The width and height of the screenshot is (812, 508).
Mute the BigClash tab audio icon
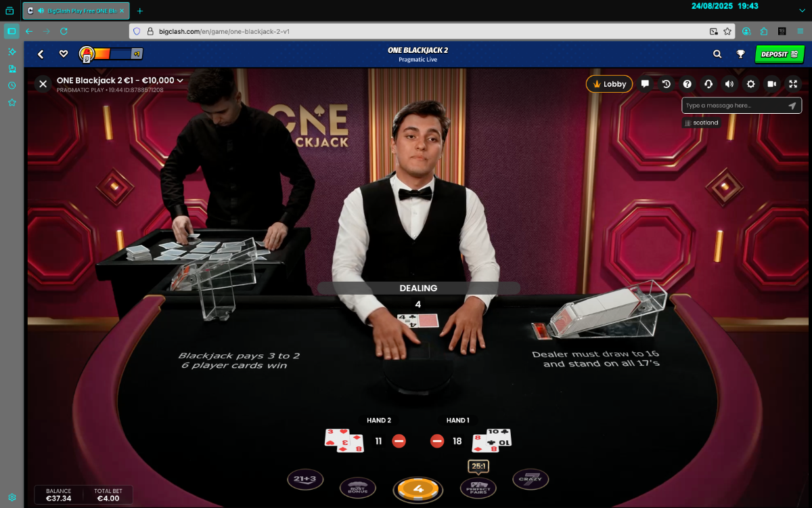point(42,11)
